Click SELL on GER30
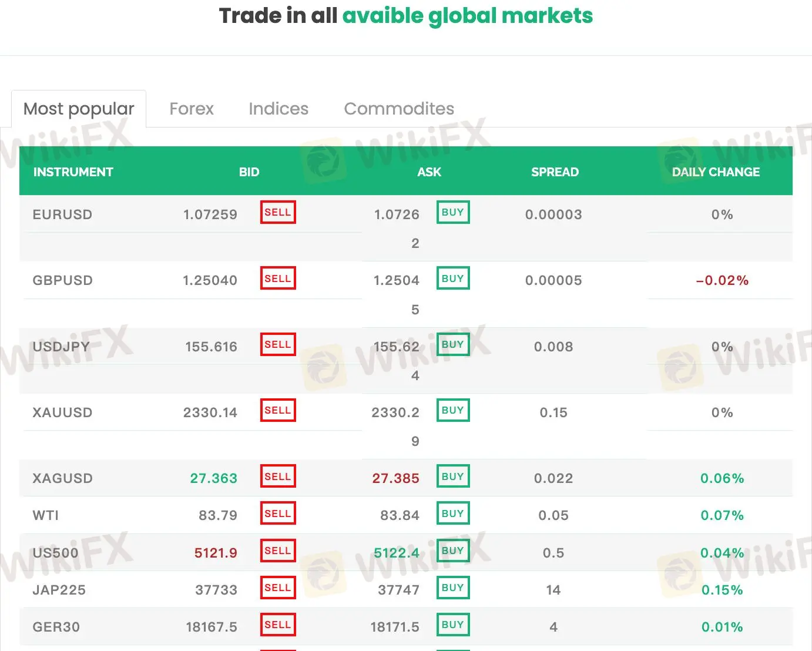 click(x=277, y=625)
